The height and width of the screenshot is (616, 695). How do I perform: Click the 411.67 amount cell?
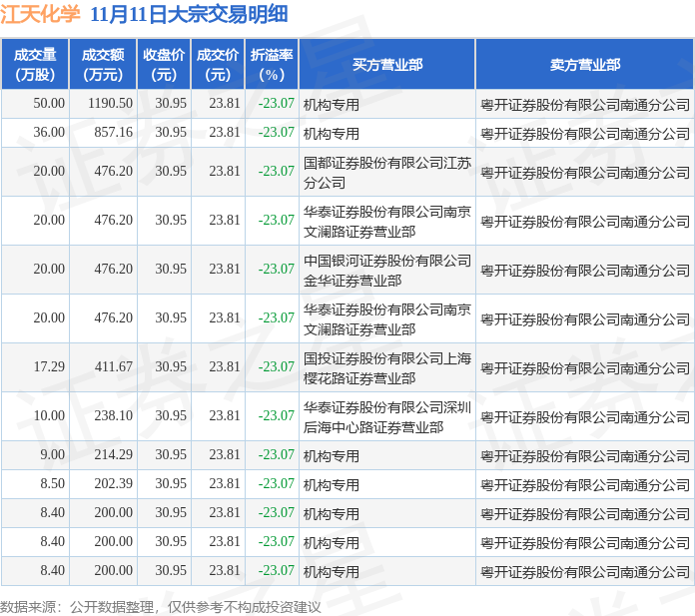[x=113, y=366]
